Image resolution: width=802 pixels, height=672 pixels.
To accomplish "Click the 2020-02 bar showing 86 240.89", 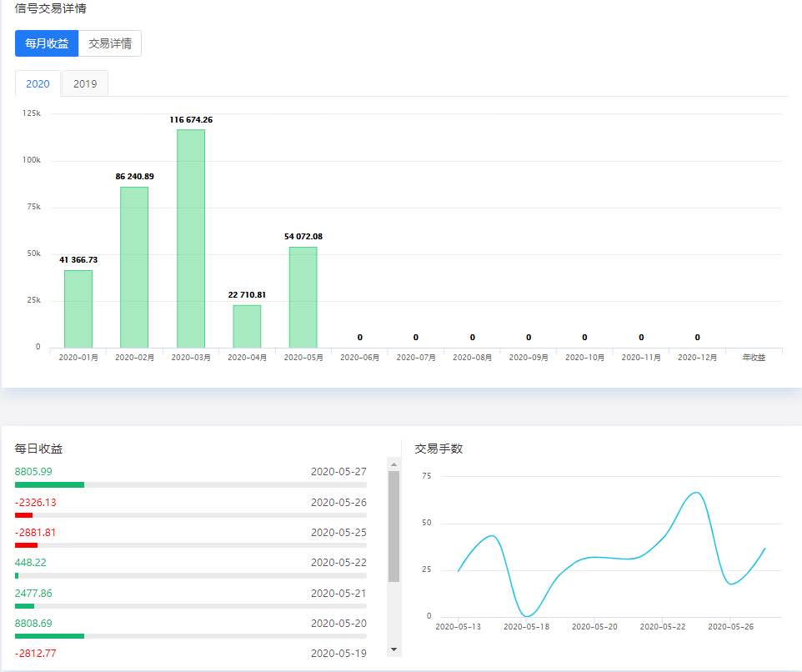I will point(134,267).
